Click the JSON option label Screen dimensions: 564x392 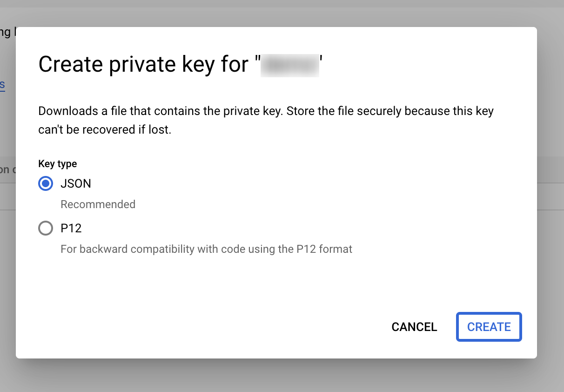tap(76, 184)
